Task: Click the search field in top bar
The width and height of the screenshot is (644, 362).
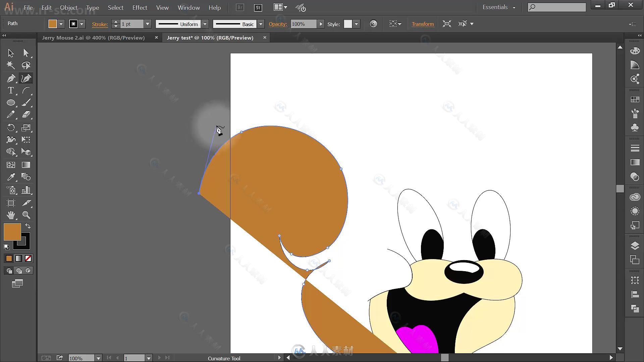Action: pos(557,7)
